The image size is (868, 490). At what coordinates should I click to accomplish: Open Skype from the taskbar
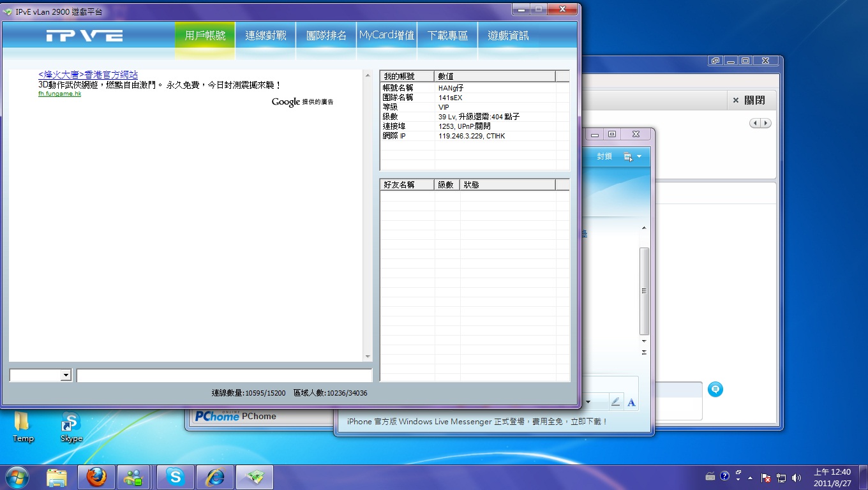point(175,477)
